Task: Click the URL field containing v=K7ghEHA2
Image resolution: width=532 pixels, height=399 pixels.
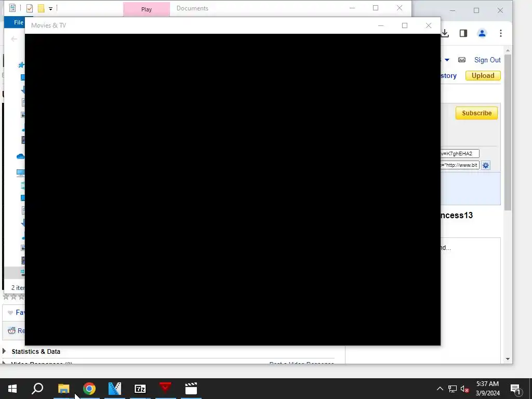Action: (460, 154)
